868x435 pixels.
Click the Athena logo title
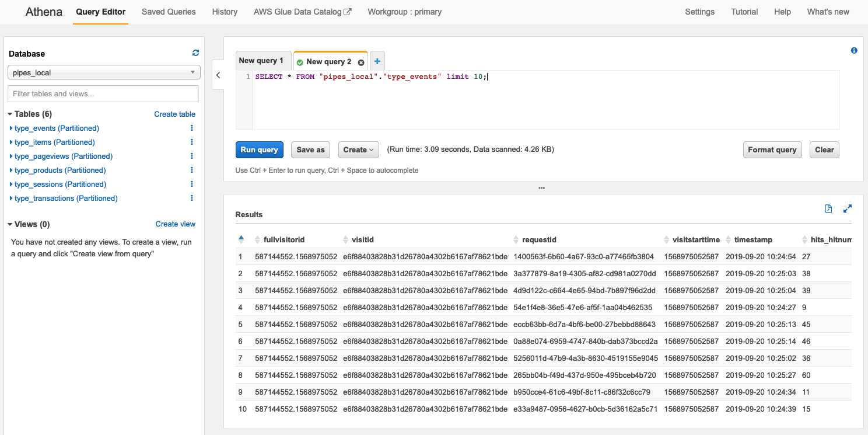point(44,12)
